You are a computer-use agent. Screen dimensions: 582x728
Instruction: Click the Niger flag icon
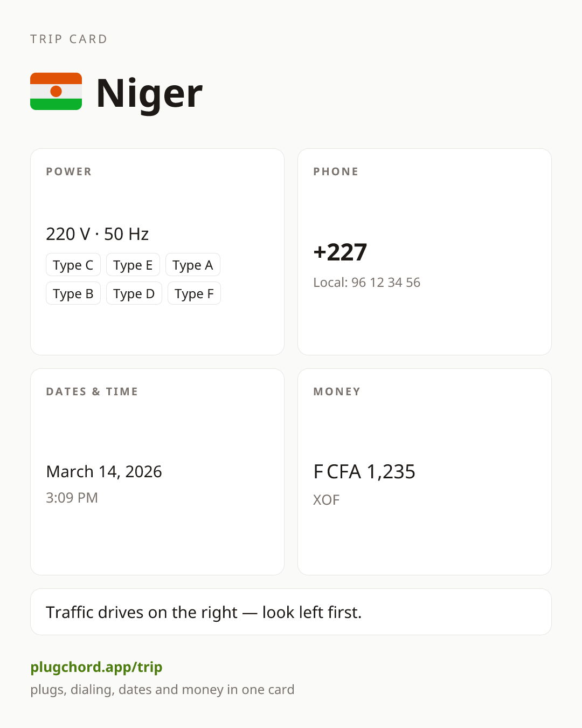coord(56,91)
